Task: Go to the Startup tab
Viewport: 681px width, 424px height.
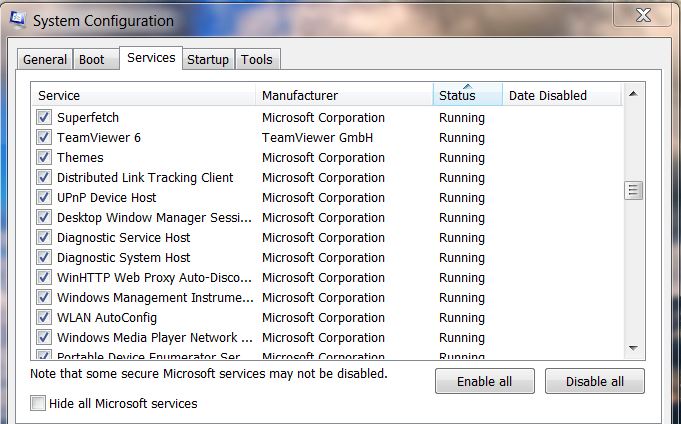Action: pos(208,60)
